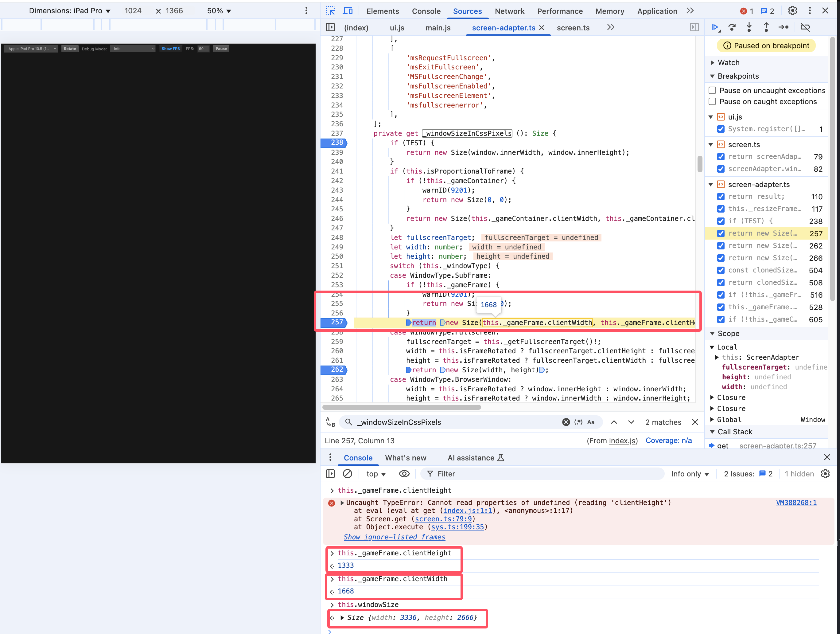Click the Step into function icon
The width and height of the screenshot is (840, 634).
click(x=749, y=27)
